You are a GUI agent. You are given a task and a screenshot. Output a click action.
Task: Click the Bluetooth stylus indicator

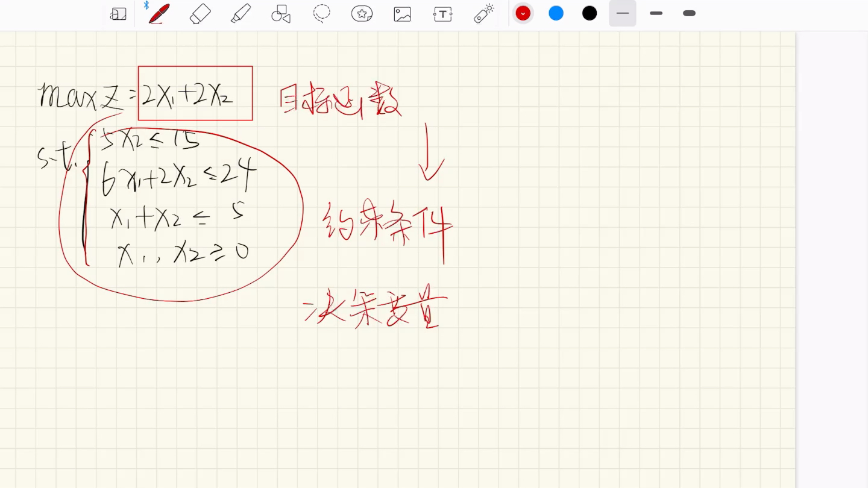[146, 5]
